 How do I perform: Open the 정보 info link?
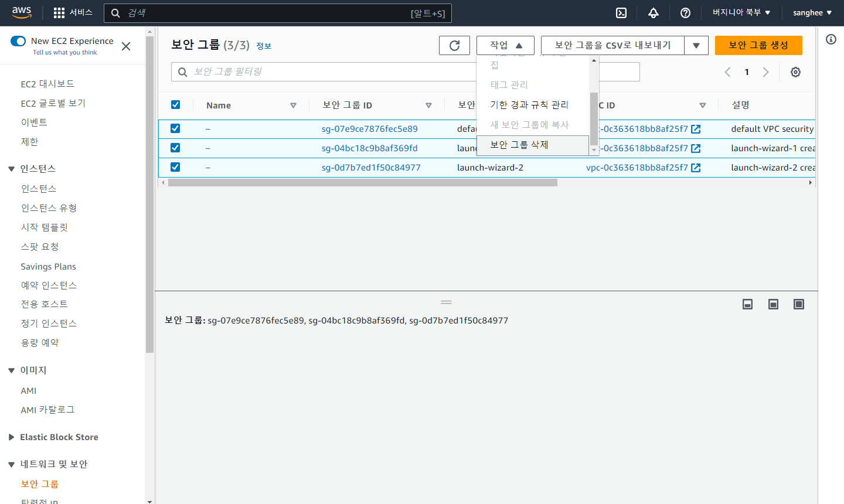click(264, 46)
